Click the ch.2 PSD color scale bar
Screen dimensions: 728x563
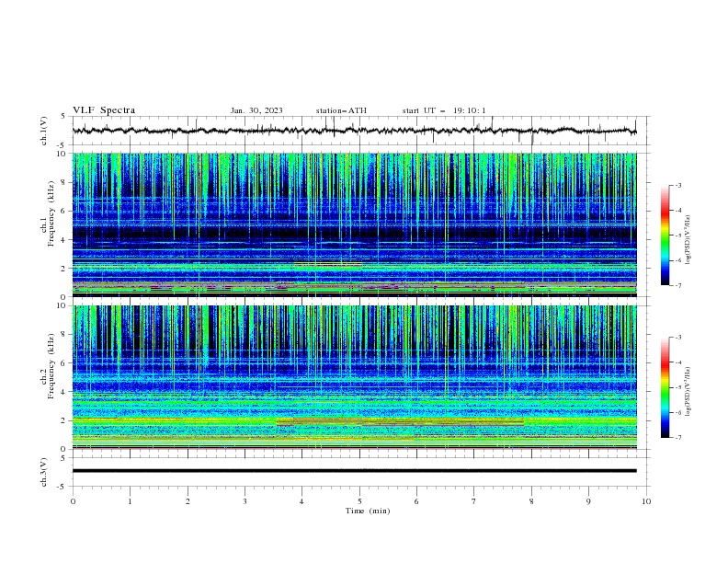pos(665,387)
